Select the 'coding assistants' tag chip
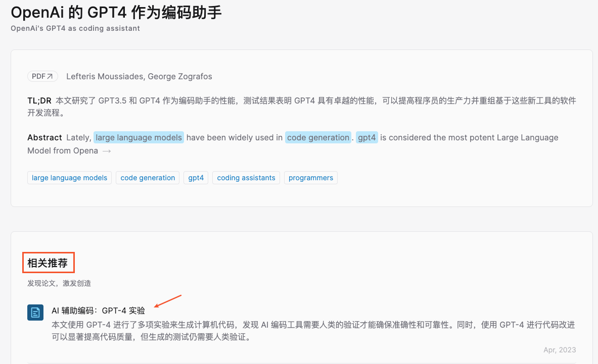598x364 pixels. tap(246, 178)
